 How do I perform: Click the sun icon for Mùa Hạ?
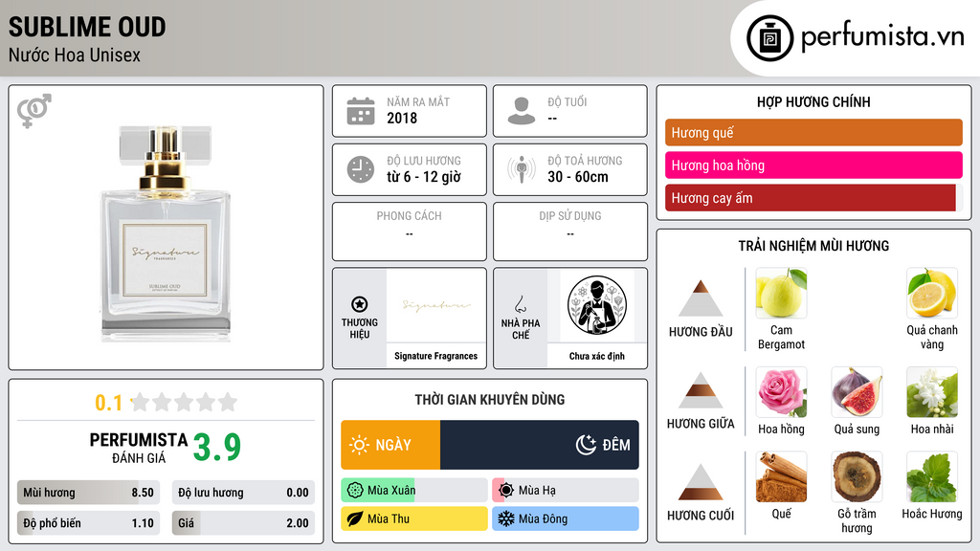tap(506, 490)
